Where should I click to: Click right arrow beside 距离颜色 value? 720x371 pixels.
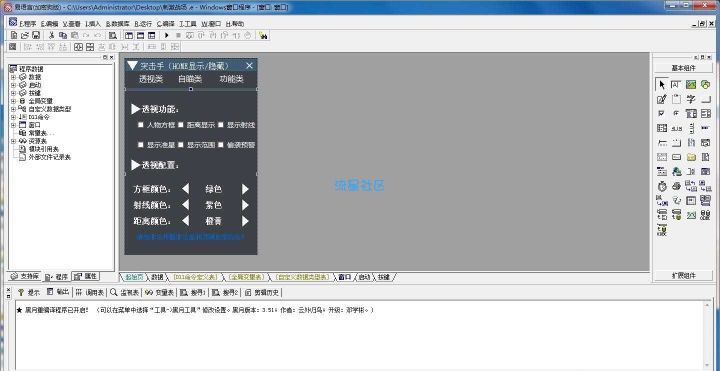click(245, 221)
